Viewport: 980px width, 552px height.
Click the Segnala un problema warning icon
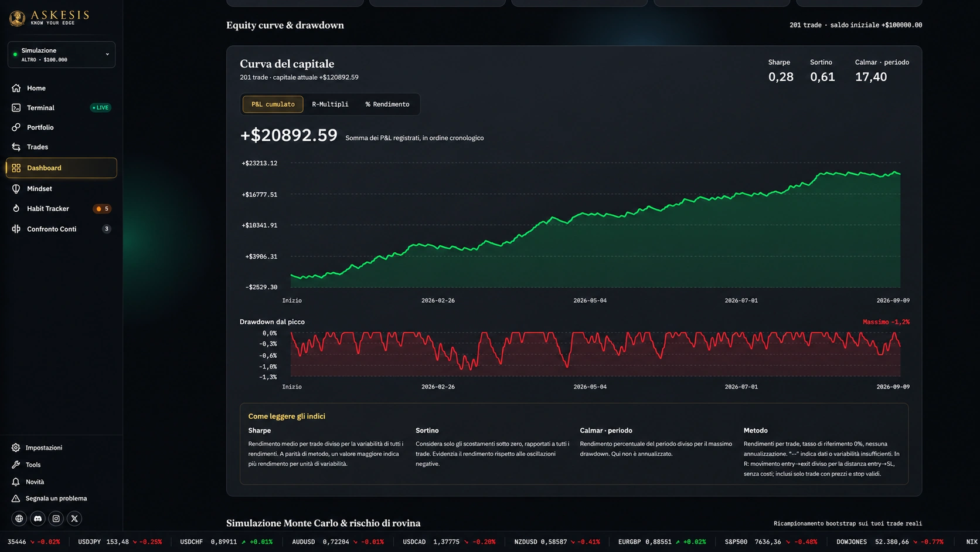(x=16, y=499)
